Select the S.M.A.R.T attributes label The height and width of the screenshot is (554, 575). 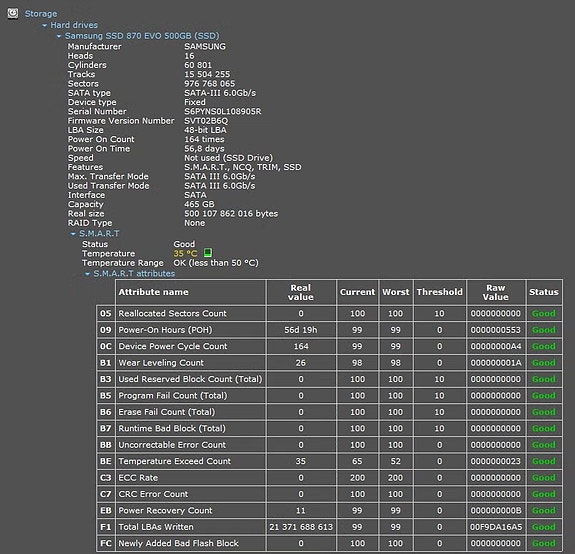(x=134, y=274)
